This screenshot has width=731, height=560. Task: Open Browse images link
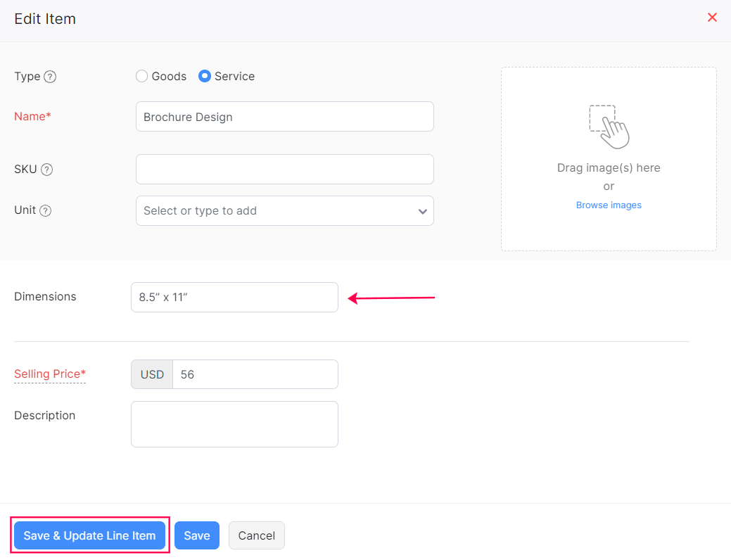point(608,205)
